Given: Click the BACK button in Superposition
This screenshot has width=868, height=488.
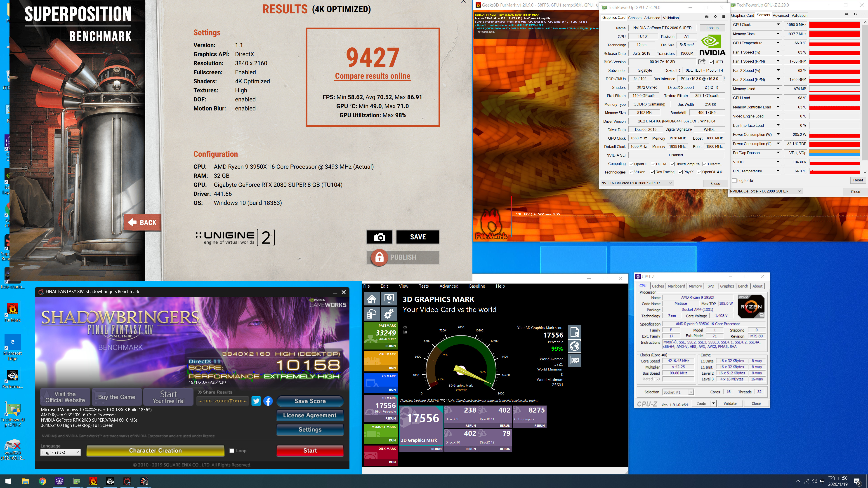Looking at the screenshot, I should point(142,222).
